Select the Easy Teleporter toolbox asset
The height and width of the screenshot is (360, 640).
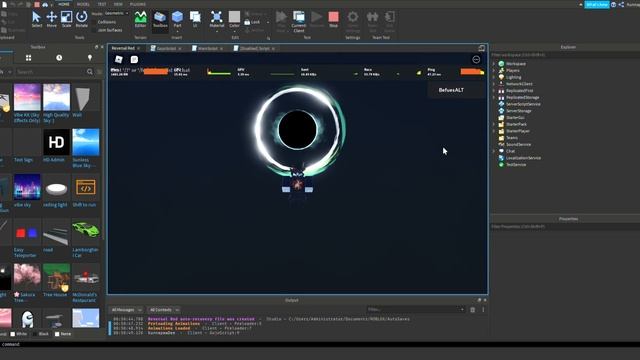pyautogui.click(x=27, y=238)
